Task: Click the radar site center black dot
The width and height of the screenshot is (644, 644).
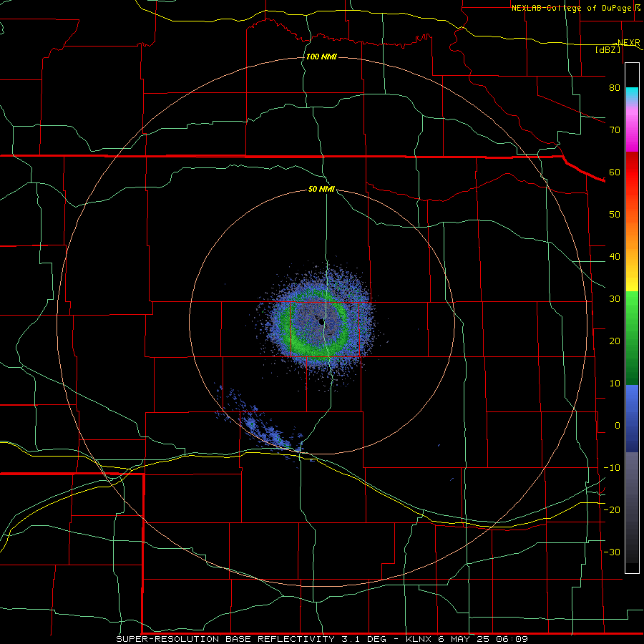Action: [x=321, y=322]
